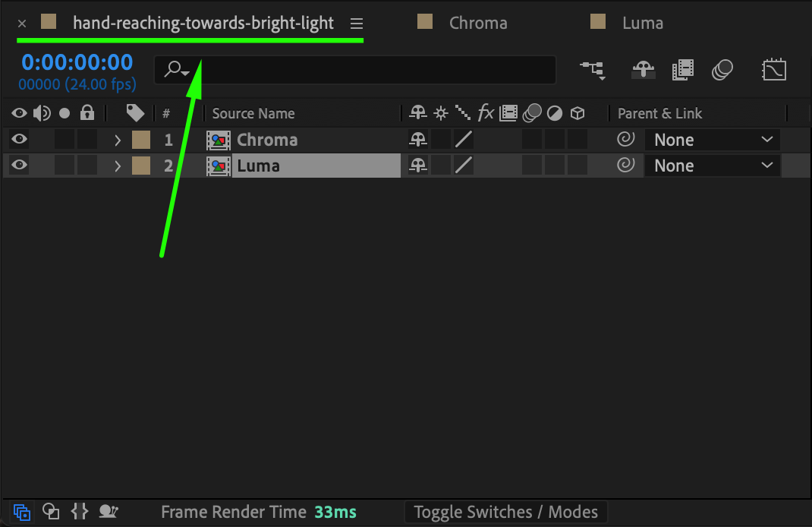Screen dimensions: 812x527
Task: Click the Luma layer parent pick whip
Action: pyautogui.click(x=625, y=166)
